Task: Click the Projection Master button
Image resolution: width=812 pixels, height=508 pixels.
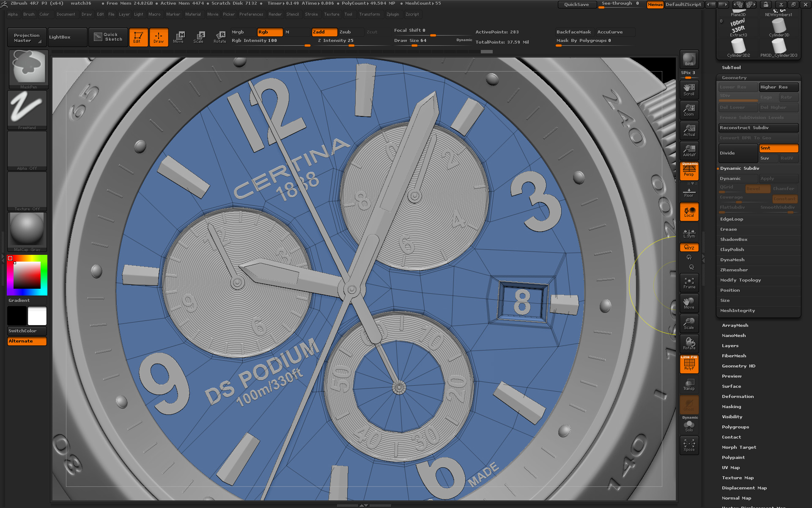Action: click(x=27, y=37)
